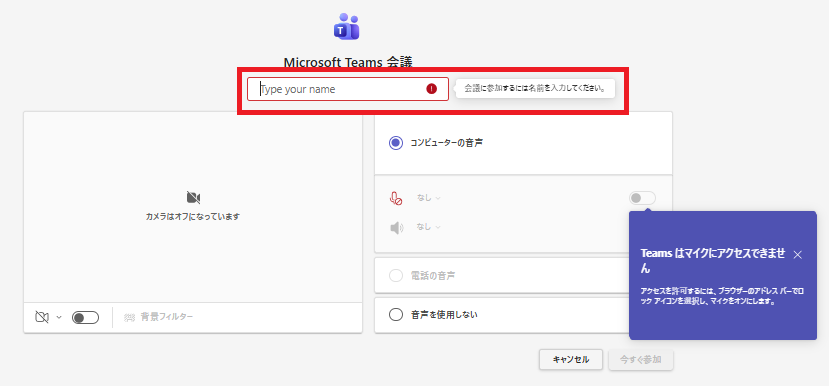Select コンピューターの音声 radio option

[395, 143]
